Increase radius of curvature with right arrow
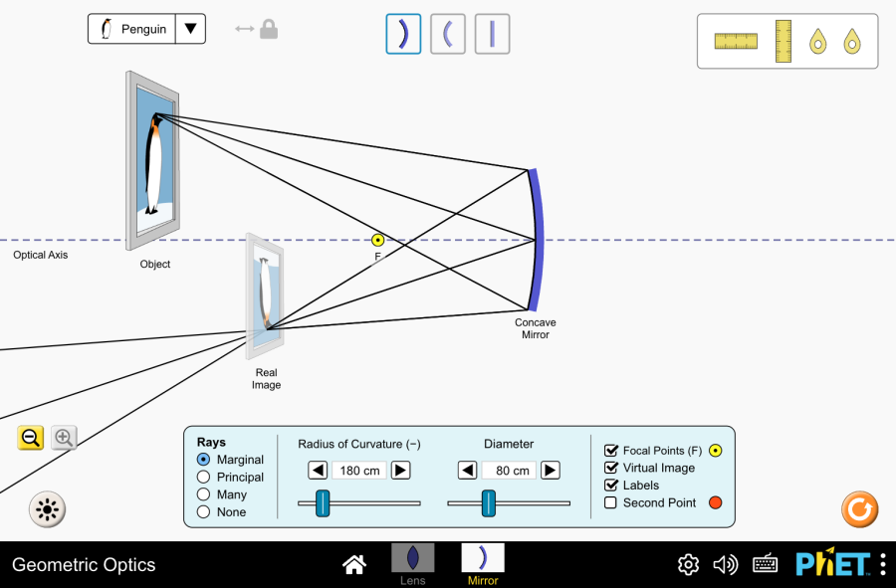896x588 pixels. (400, 471)
